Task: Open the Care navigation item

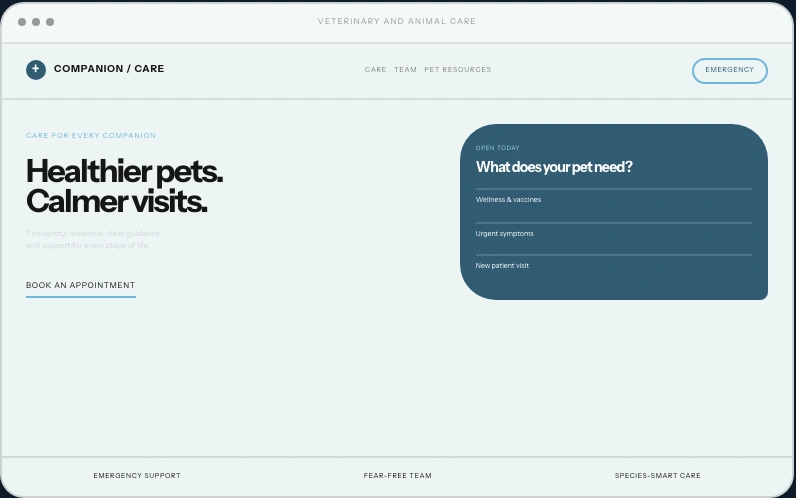Action: point(375,70)
